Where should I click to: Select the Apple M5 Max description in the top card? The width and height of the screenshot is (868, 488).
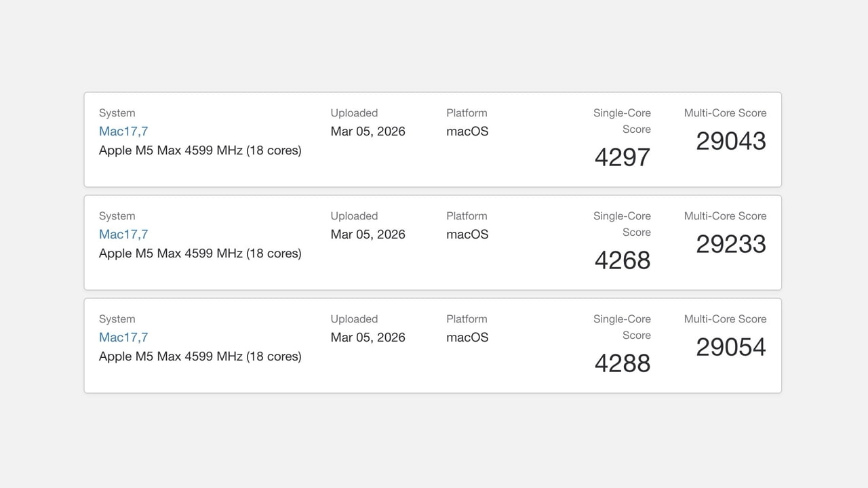200,150
